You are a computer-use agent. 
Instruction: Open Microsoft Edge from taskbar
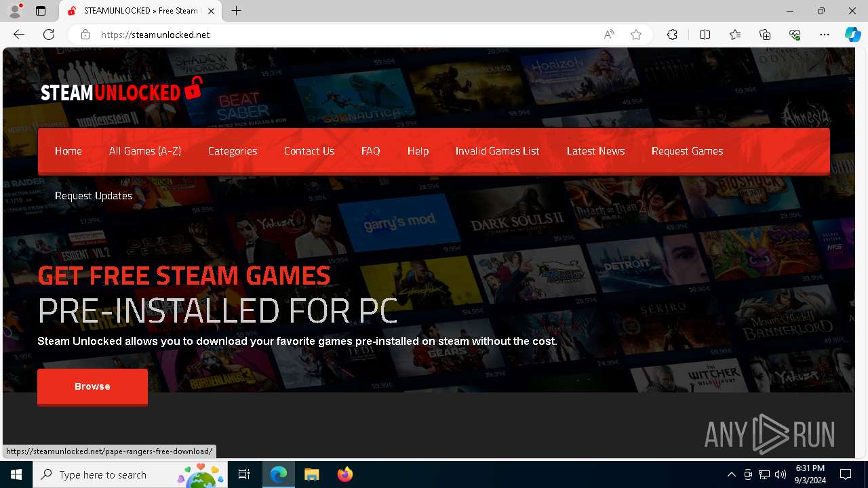[x=279, y=474]
